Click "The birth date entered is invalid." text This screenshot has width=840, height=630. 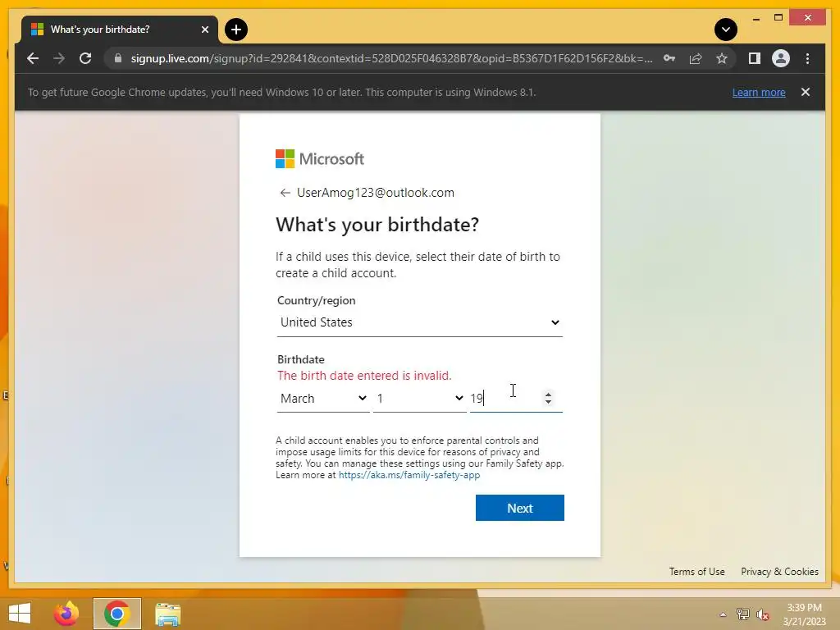[364, 376]
